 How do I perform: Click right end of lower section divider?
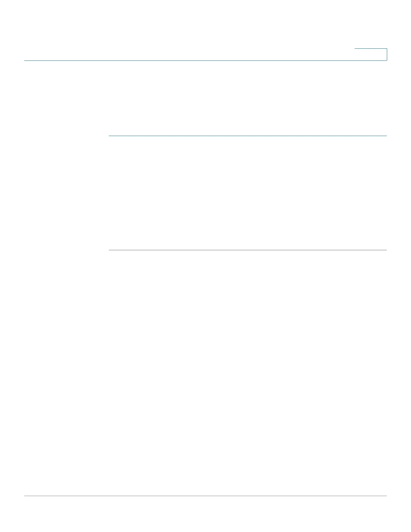click(386, 250)
